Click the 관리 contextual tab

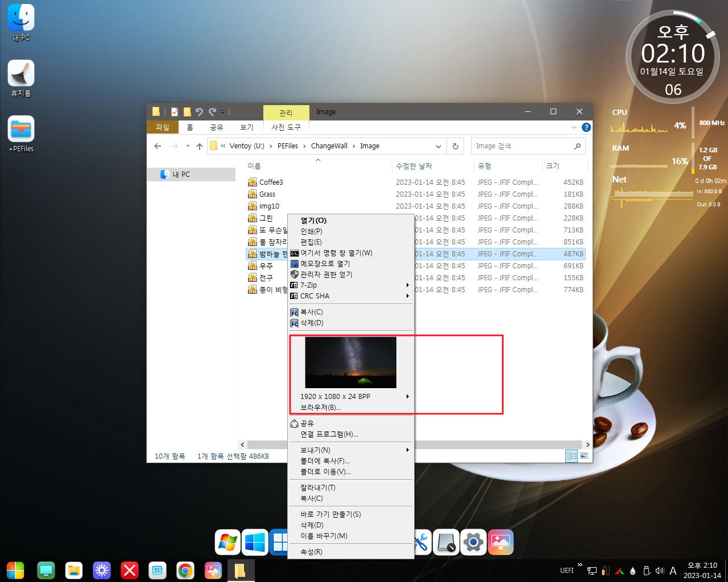(x=286, y=113)
